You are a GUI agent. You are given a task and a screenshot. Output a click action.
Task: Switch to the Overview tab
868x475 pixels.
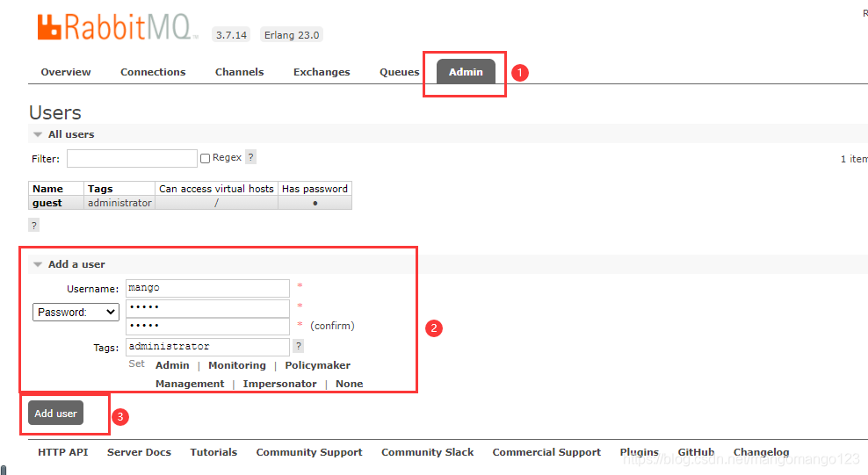pos(66,72)
